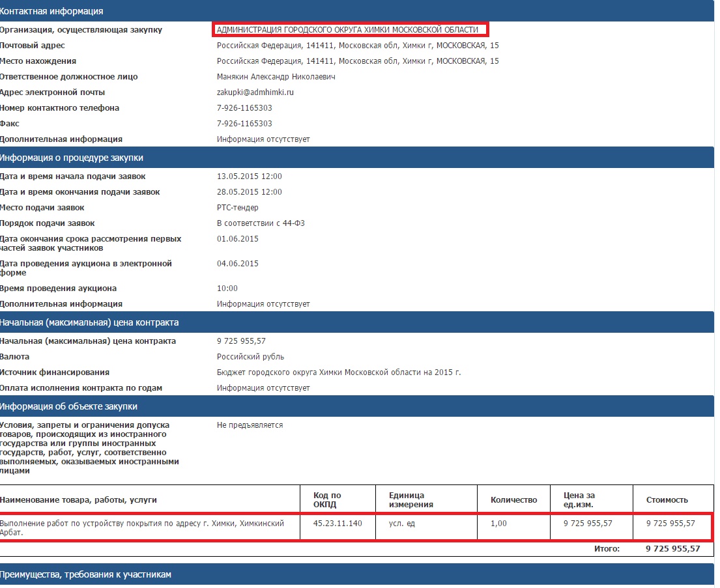Click the OKPD code cell 45.23.11.140
This screenshot has width=720, height=588.
(x=337, y=524)
